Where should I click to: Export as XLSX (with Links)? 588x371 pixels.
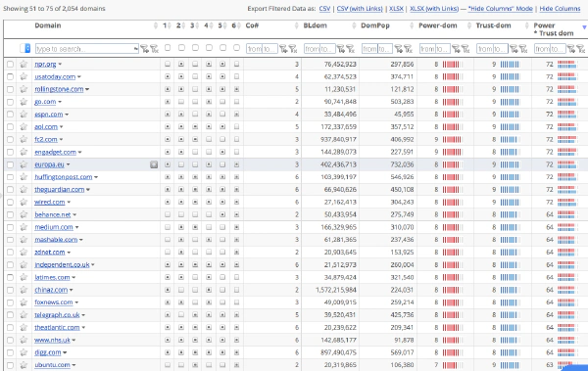[434, 8]
